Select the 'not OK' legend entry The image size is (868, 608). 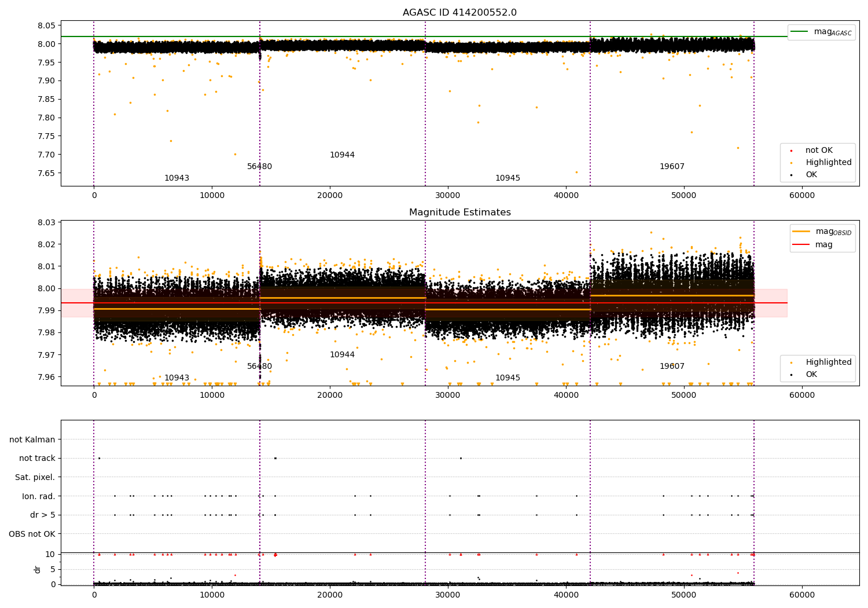(820, 151)
